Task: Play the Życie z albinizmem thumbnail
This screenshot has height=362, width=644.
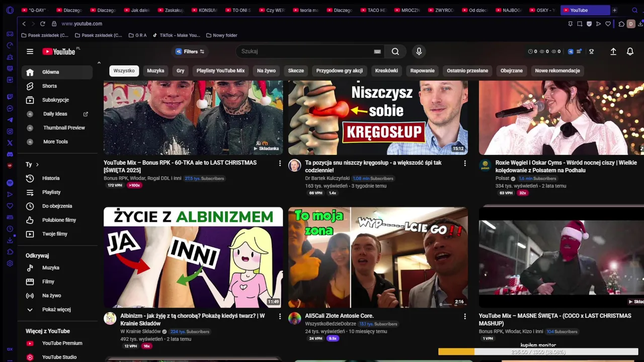Action: pyautogui.click(x=193, y=257)
